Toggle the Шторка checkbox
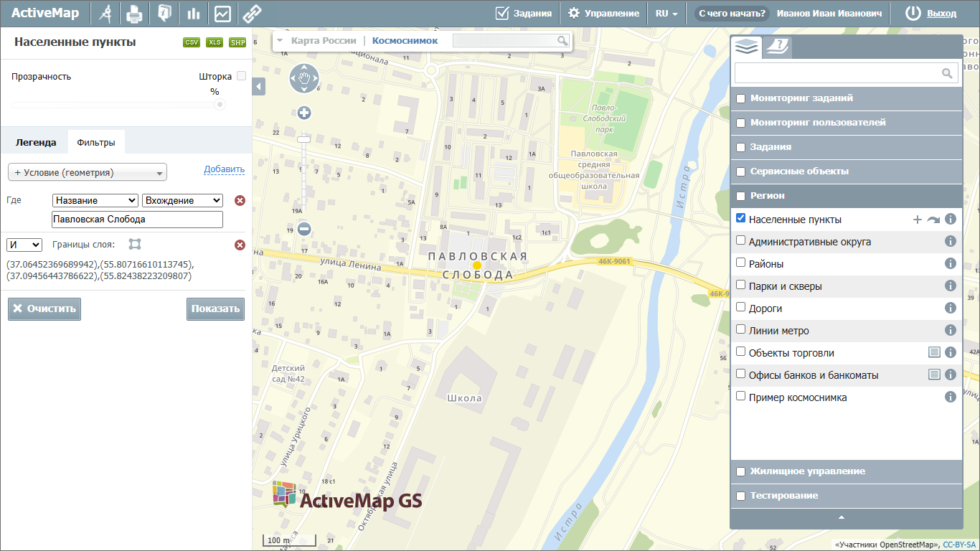Image resolution: width=980 pixels, height=551 pixels. coord(241,75)
